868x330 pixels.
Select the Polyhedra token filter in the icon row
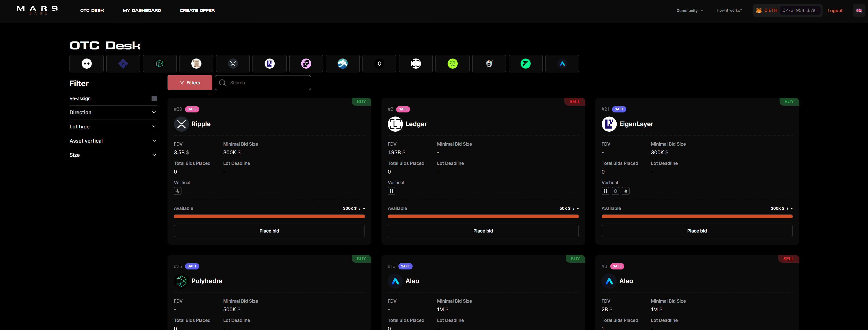coord(160,64)
